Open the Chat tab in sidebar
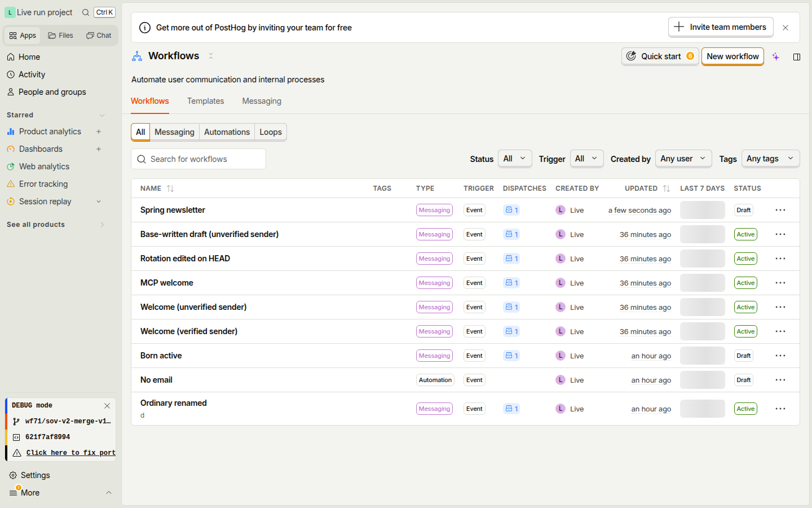The height and width of the screenshot is (508, 812). click(x=99, y=36)
